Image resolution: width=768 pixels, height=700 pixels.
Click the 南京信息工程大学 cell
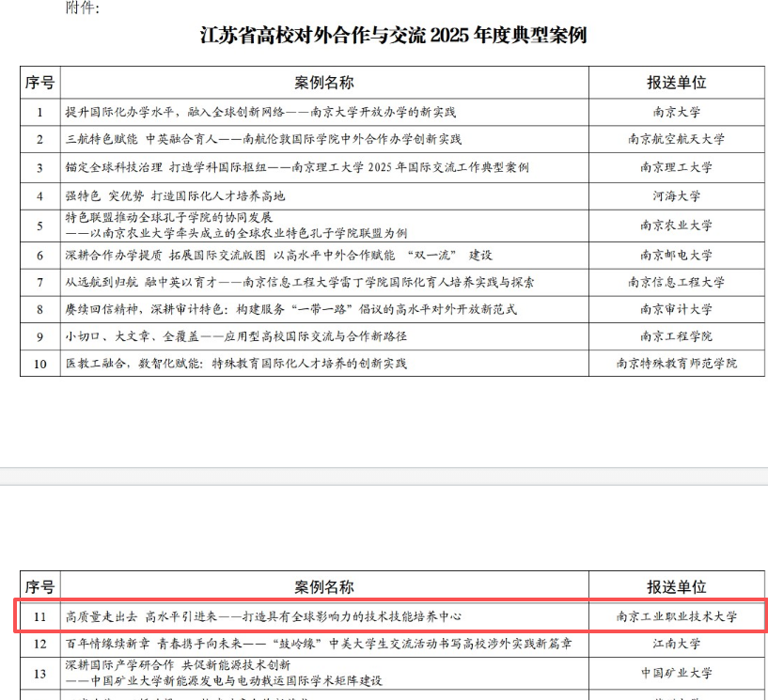(676, 282)
